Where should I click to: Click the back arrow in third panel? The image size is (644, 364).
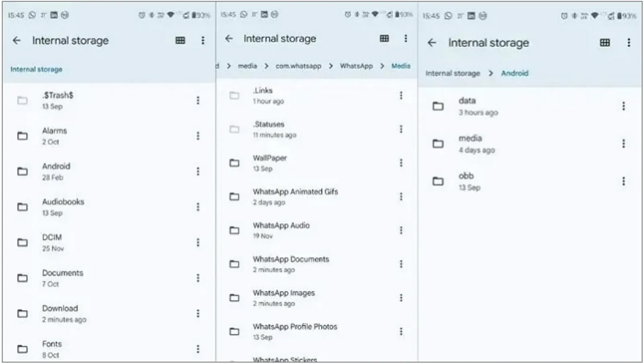point(431,43)
